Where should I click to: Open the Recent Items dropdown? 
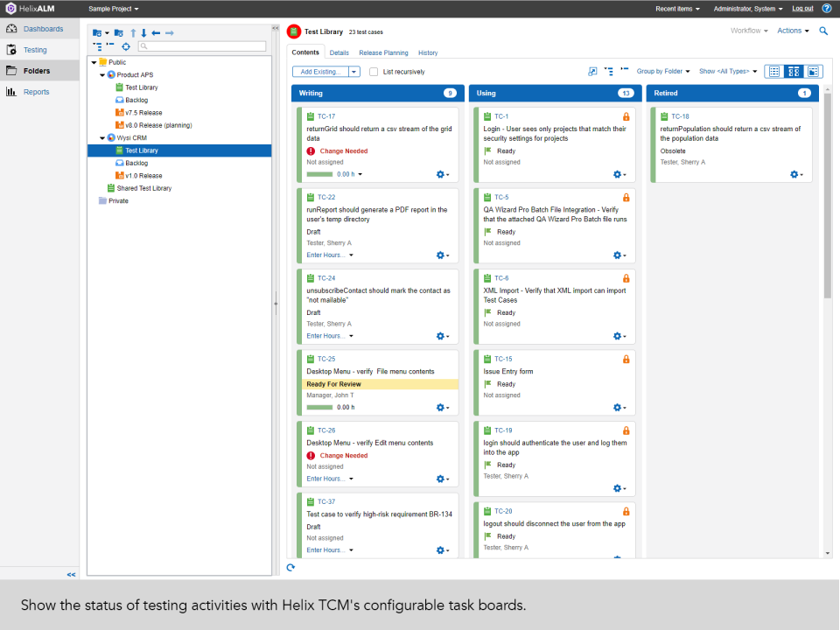(x=677, y=9)
